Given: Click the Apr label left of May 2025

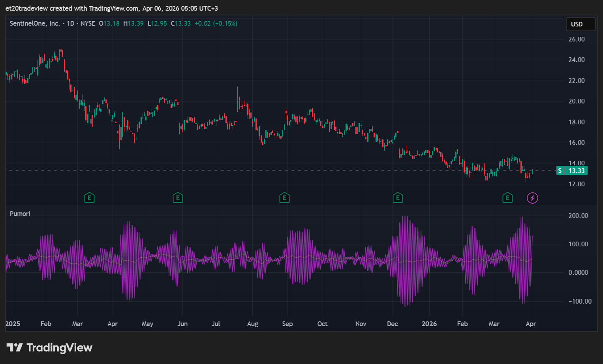Looking at the screenshot, I should (x=113, y=324).
